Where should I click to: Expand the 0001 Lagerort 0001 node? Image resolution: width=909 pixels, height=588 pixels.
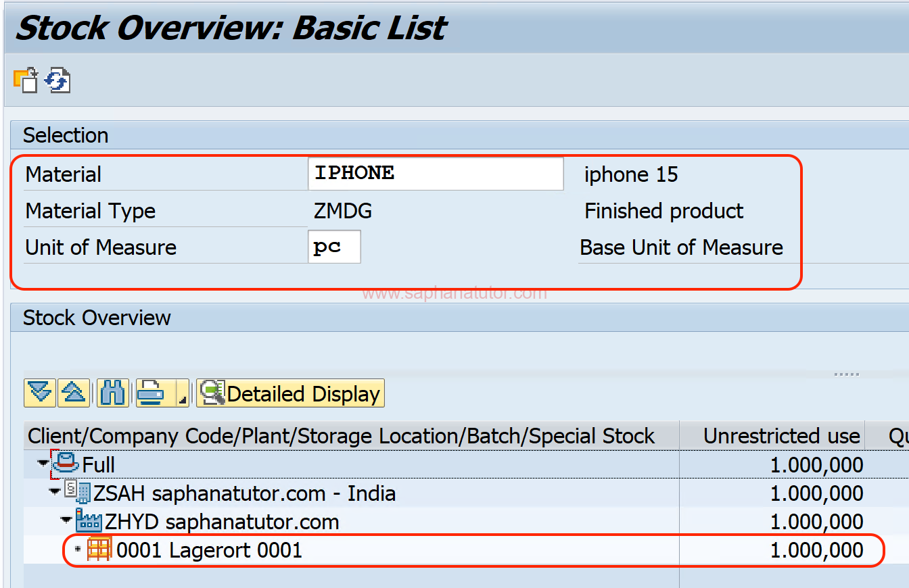tap(77, 549)
